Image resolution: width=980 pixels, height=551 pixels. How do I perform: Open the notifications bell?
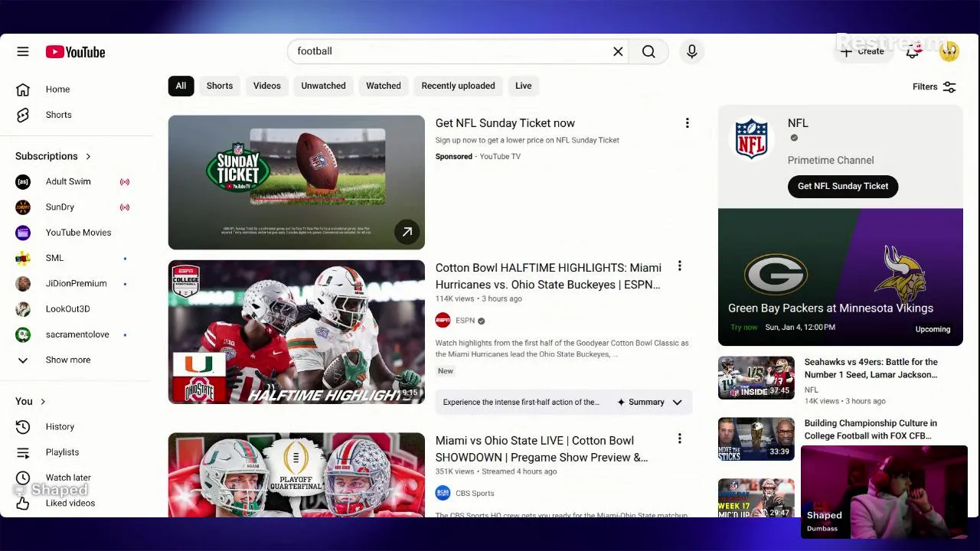pos(912,51)
